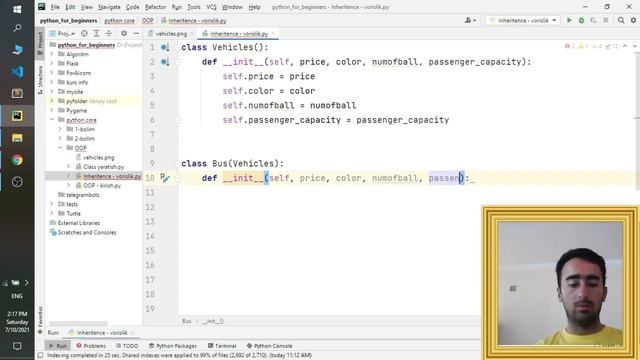This screenshot has height=360, width=640.
Task: Expand the pyfolder library root
Action: (x=52, y=101)
